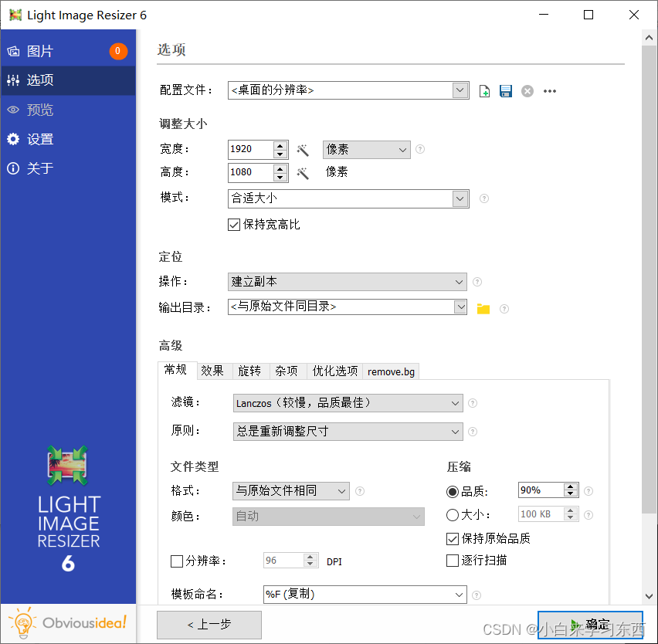This screenshot has width=658, height=644.
Task: Increase quality with the 90% stepper up arrow
Action: click(570, 486)
